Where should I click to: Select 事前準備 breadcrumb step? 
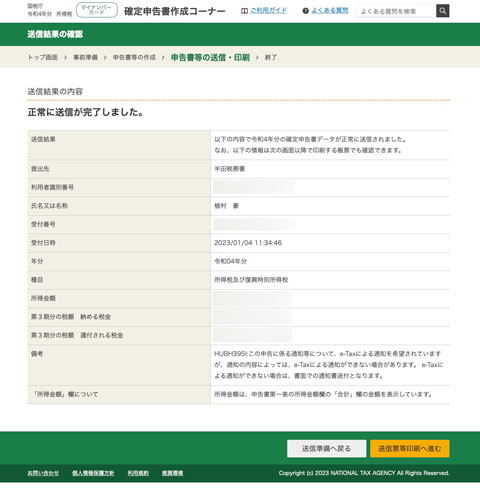coord(85,57)
